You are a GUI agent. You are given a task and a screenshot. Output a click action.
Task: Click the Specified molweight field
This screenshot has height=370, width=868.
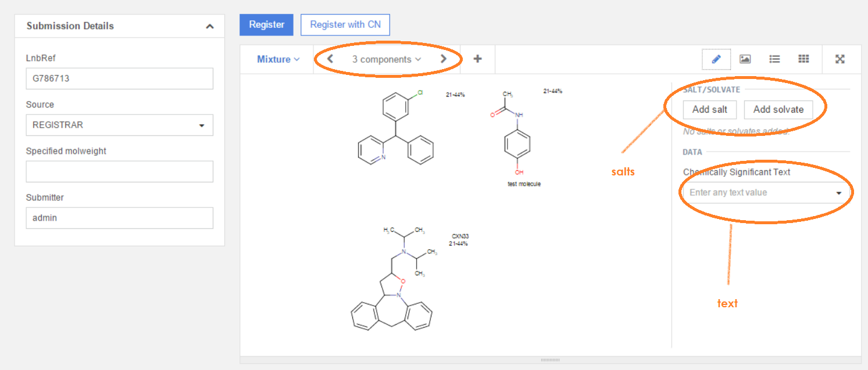tap(119, 171)
